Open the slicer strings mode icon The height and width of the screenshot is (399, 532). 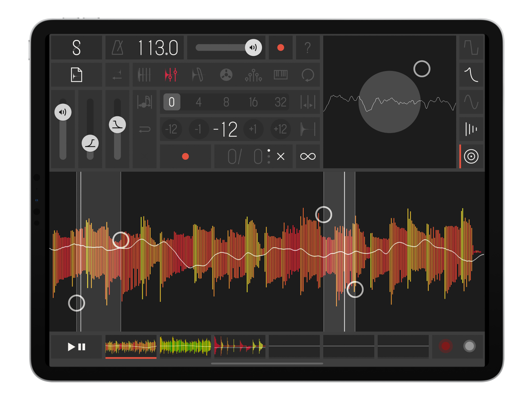point(144,75)
